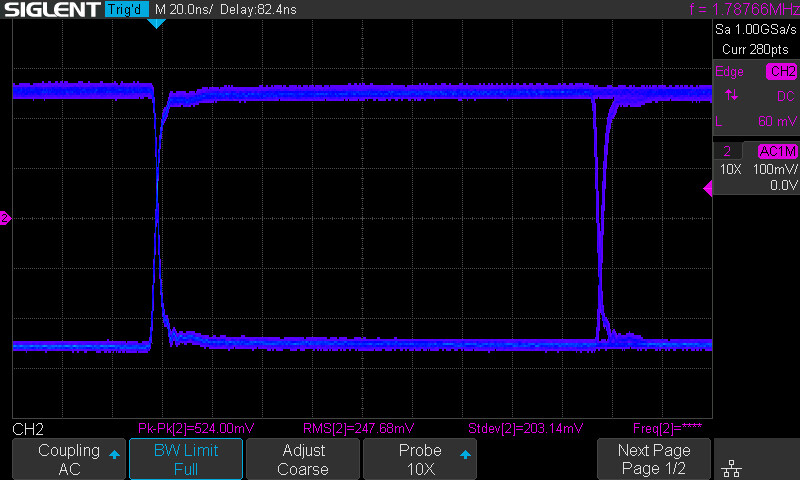Viewport: 800px width, 480px height.
Task: Click the cyan trigger position marker at top
Action: [x=156, y=23]
